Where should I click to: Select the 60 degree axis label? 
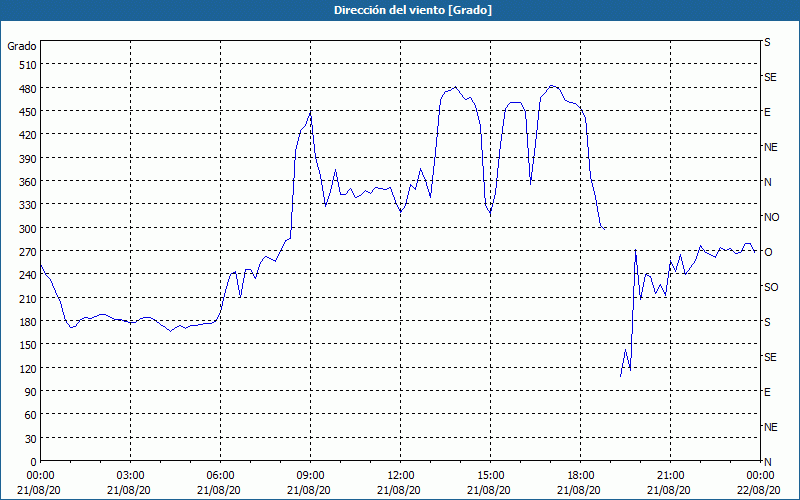(x=31, y=415)
